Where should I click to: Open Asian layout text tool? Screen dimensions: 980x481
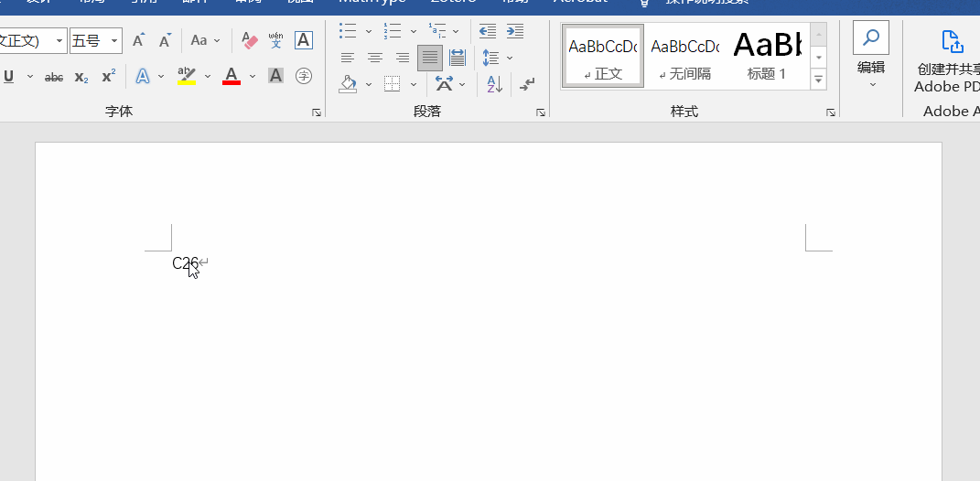coord(445,84)
